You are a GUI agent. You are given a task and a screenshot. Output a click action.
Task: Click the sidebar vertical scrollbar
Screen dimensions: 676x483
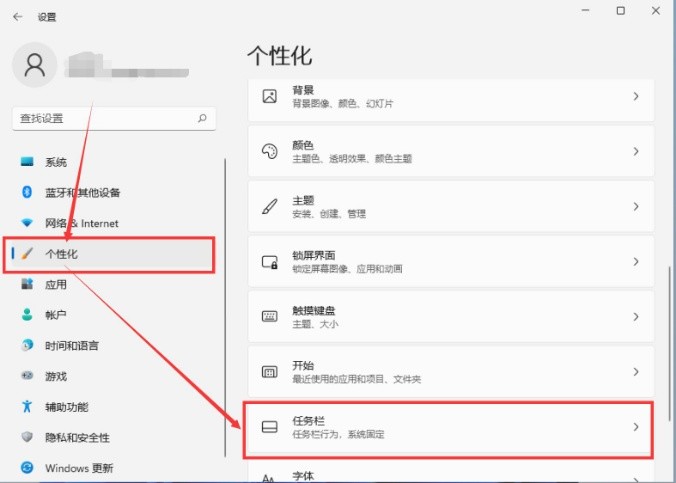[x=225, y=307]
